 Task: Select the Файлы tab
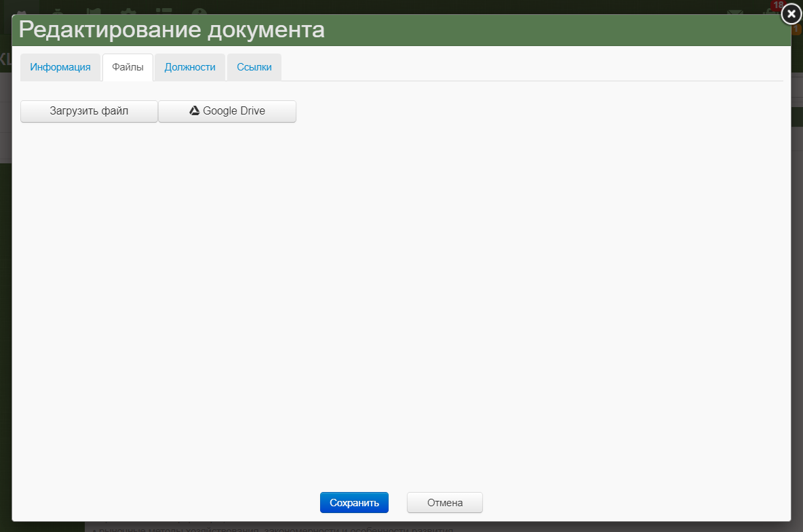[128, 68]
